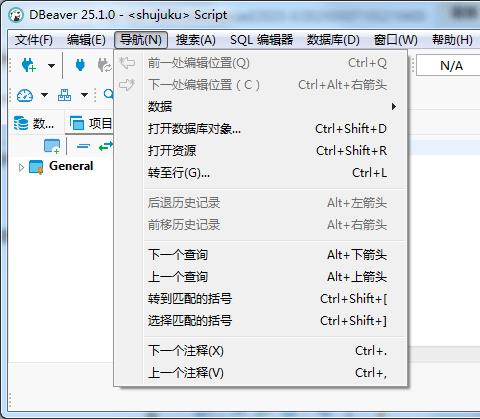
Task: Open dropdown arrow next to dashboard icon
Action: 44,95
